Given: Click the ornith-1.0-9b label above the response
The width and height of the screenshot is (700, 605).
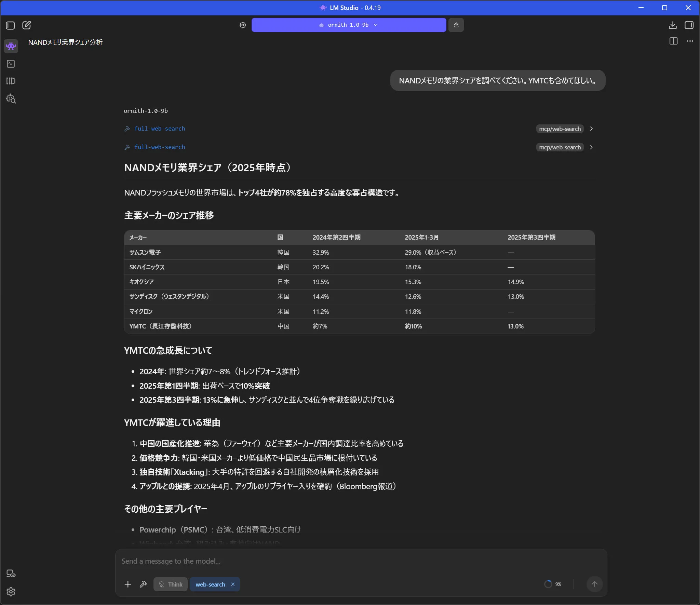Looking at the screenshot, I should (x=146, y=111).
